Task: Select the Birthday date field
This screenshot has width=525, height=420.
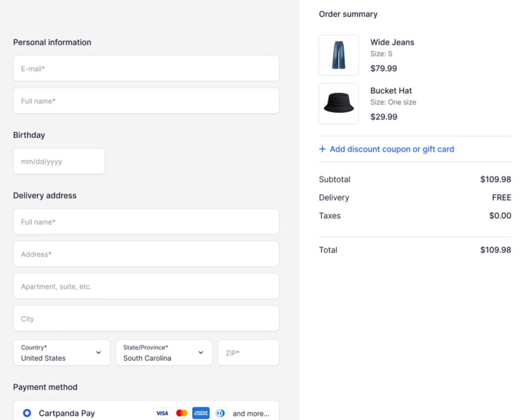Action: (59, 162)
